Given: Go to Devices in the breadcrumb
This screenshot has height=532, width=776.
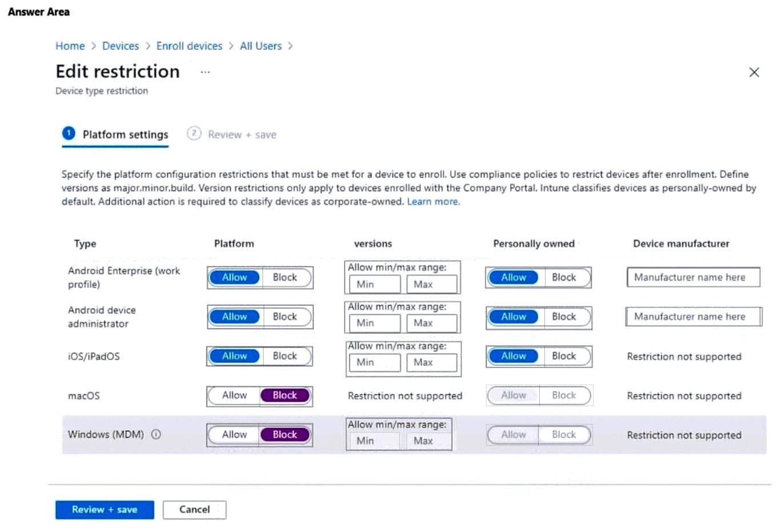Looking at the screenshot, I should (x=120, y=46).
